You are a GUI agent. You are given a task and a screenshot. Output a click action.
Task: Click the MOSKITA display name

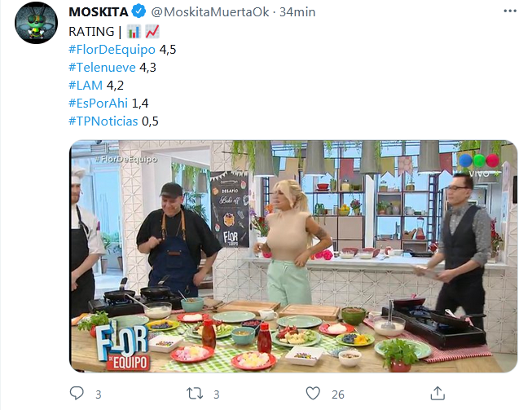pyautogui.click(x=99, y=12)
